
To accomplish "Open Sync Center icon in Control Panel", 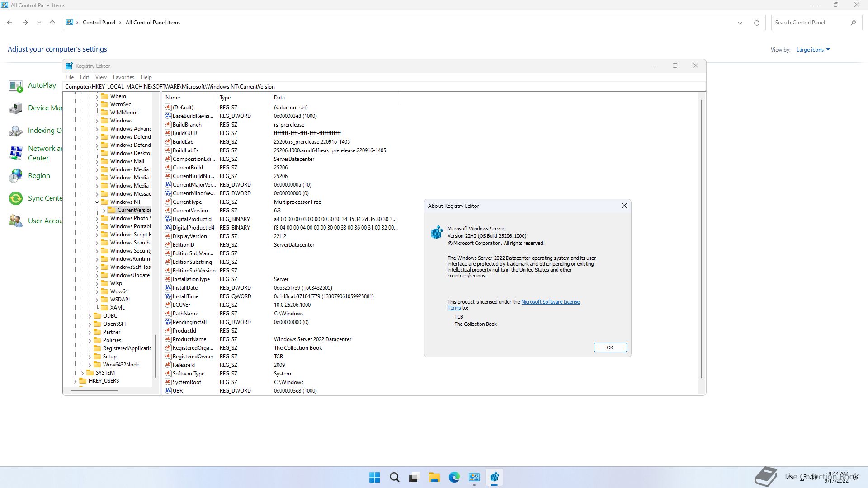I will click(x=16, y=198).
